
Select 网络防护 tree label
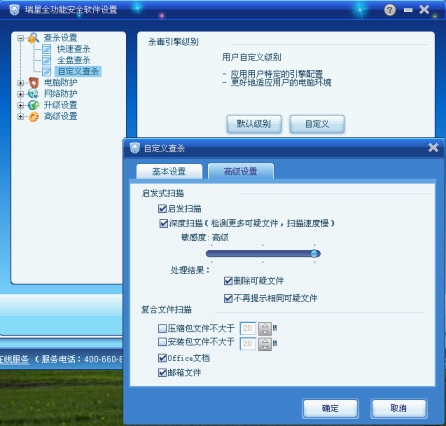point(60,94)
